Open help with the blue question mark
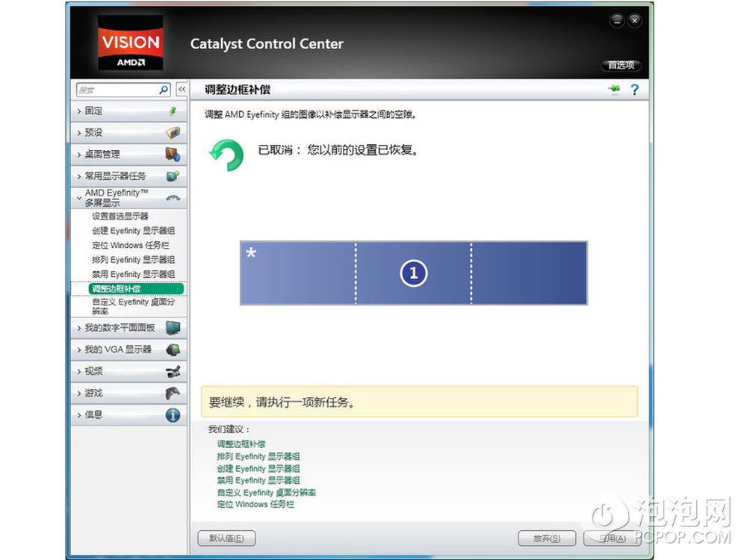Screen dimensions: 747x560 [634, 90]
